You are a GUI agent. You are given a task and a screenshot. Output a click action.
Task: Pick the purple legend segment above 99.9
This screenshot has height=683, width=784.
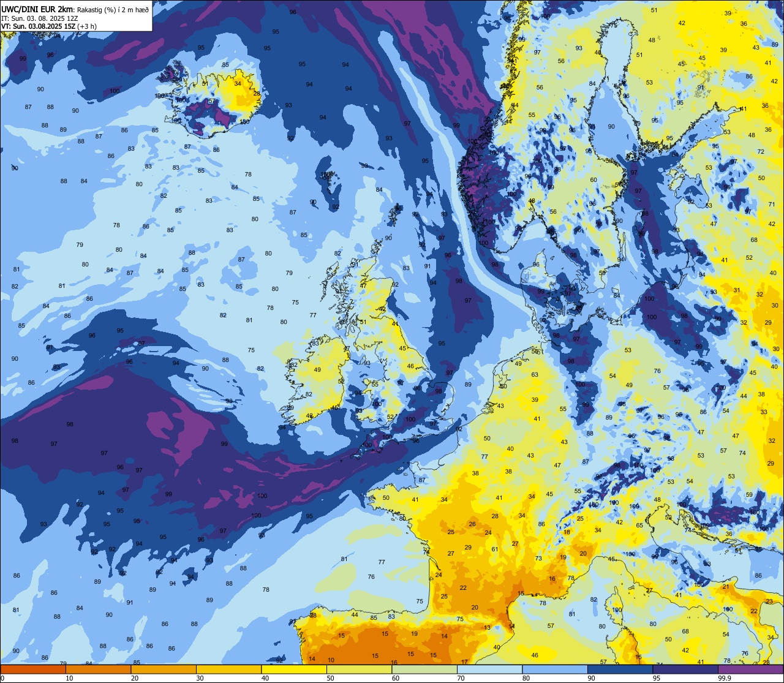750,669
